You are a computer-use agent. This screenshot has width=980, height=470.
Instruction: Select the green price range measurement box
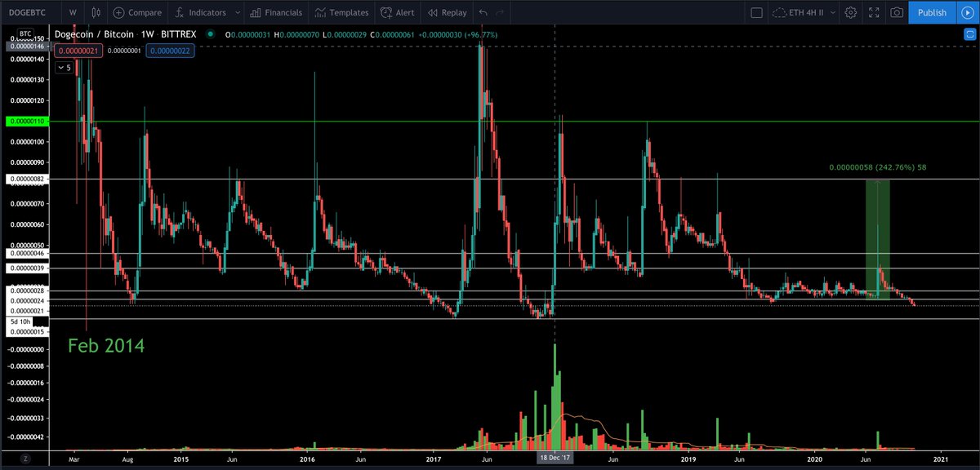[x=877, y=239]
